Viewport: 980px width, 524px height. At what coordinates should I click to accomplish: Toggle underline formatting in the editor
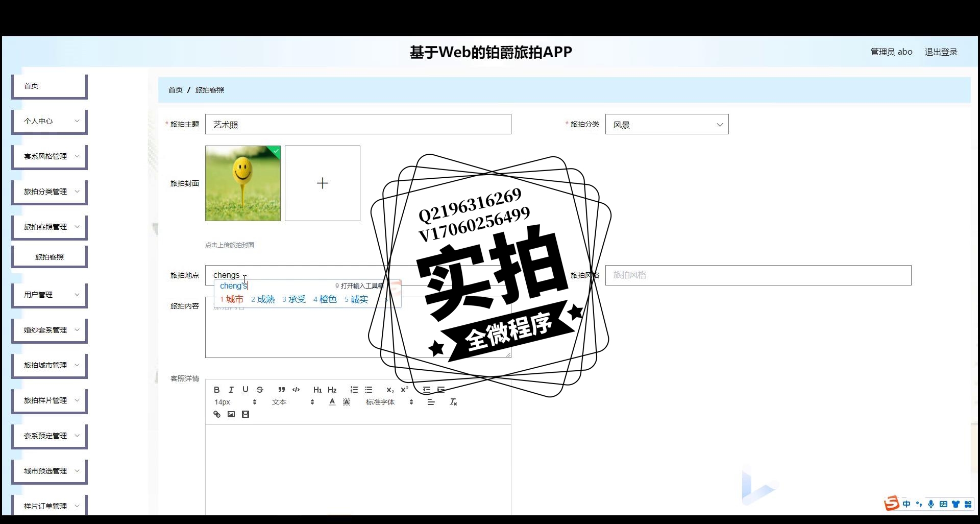point(246,390)
